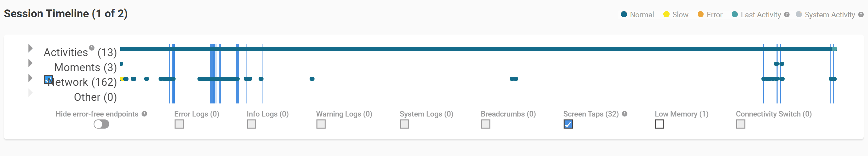Click the yellow Slow legend dot
This screenshot has height=156, width=868.
[x=666, y=14]
